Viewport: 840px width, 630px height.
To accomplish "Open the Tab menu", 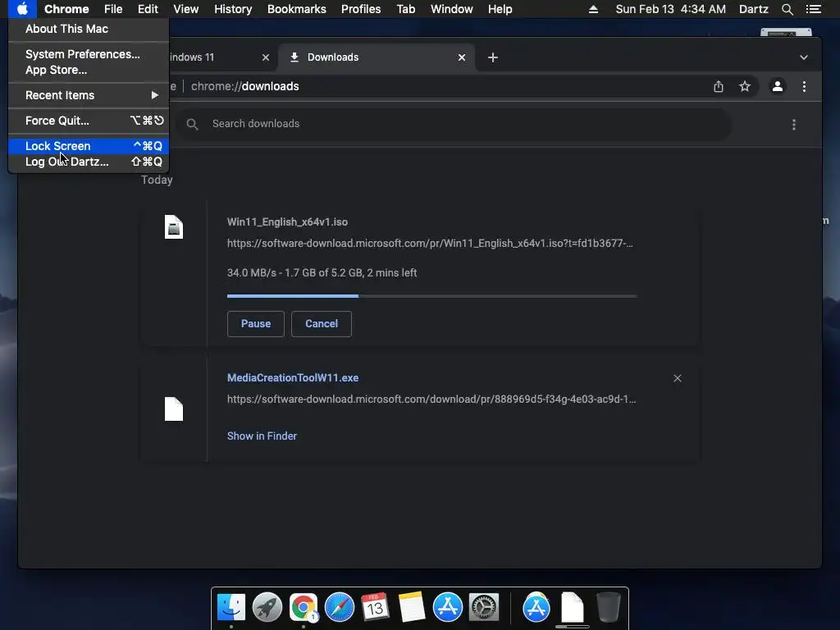I will pos(405,9).
